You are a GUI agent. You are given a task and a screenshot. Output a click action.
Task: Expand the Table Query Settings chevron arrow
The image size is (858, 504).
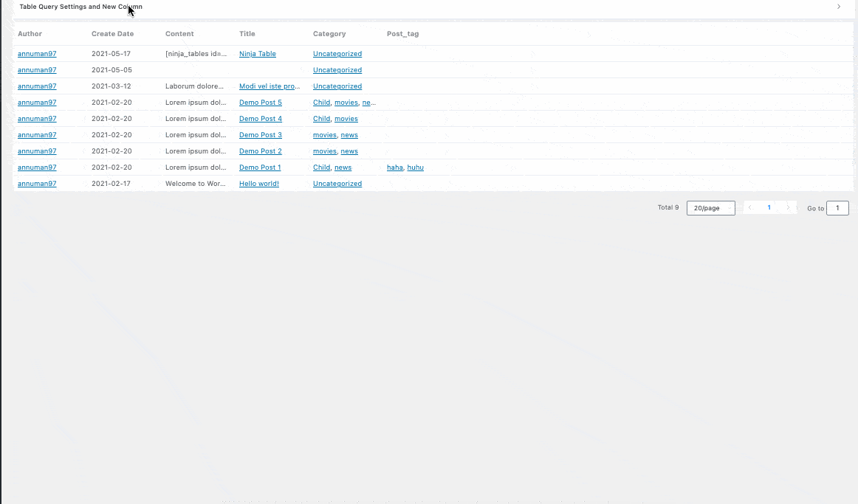[x=839, y=7]
